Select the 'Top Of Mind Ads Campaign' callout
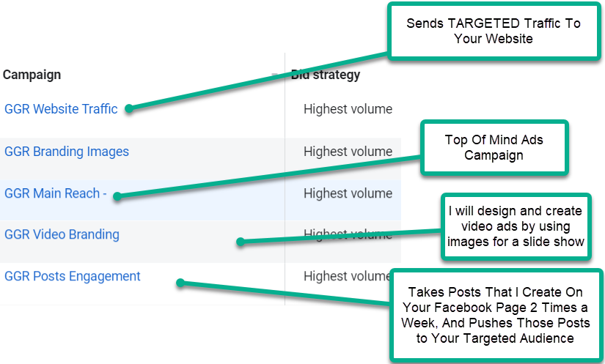 click(x=494, y=147)
